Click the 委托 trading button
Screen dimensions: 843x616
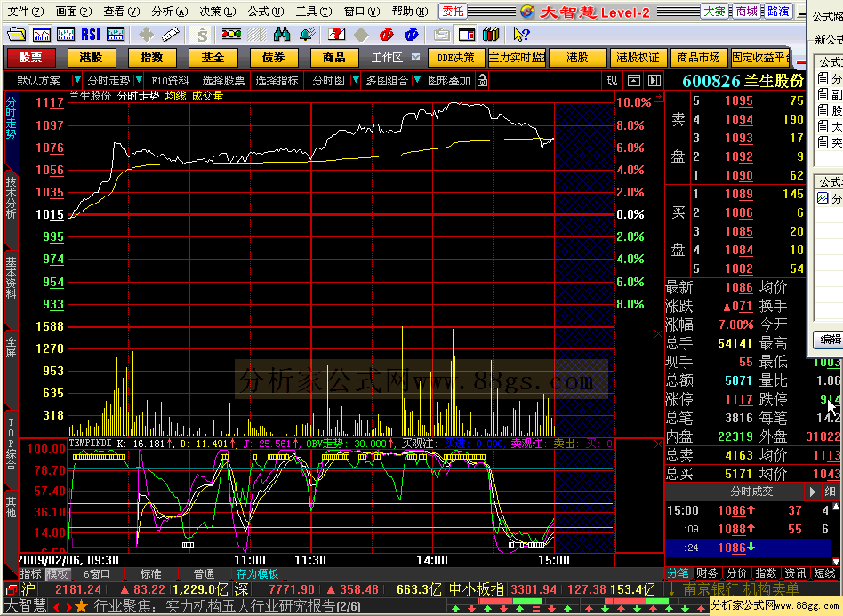(454, 12)
